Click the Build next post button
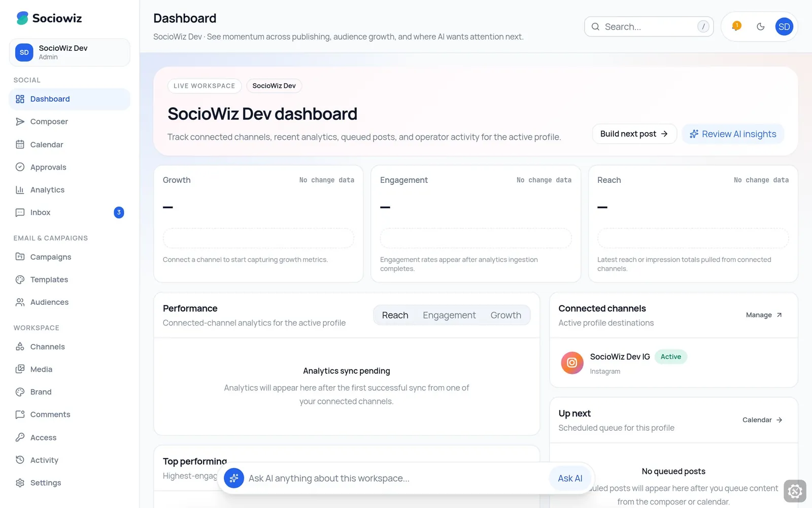812x508 pixels. pyautogui.click(x=634, y=134)
